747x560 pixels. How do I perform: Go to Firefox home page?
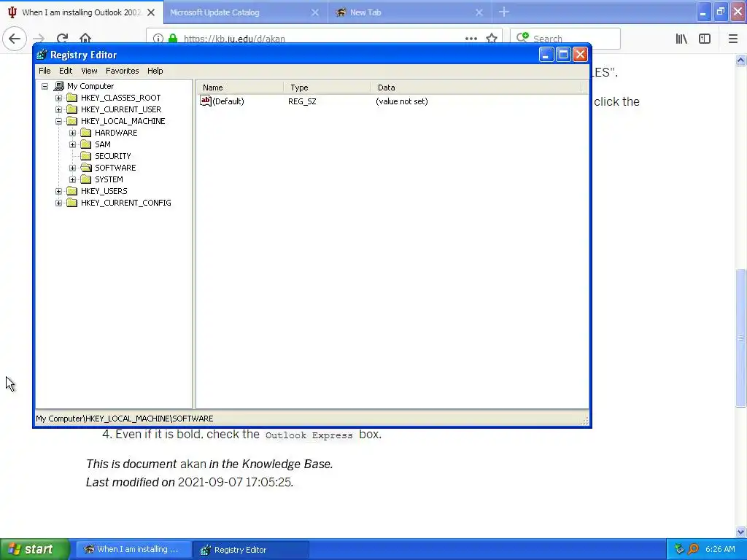(x=85, y=39)
